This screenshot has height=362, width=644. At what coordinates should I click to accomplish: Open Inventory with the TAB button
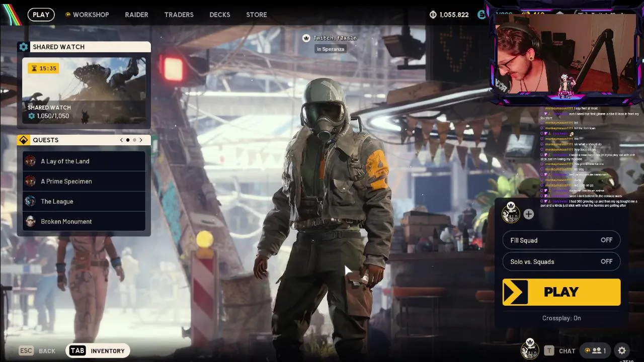98,351
